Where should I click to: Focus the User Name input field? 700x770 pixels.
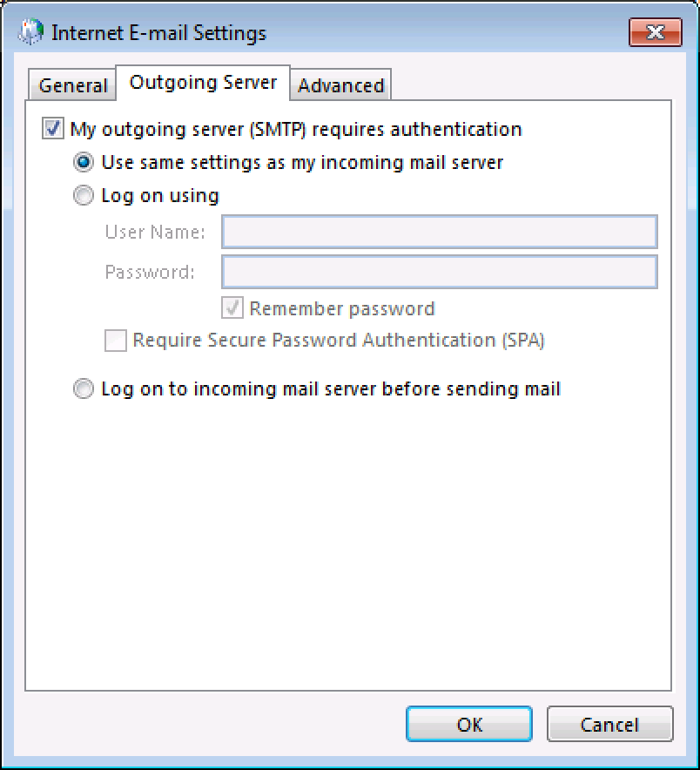pyautogui.click(x=440, y=232)
